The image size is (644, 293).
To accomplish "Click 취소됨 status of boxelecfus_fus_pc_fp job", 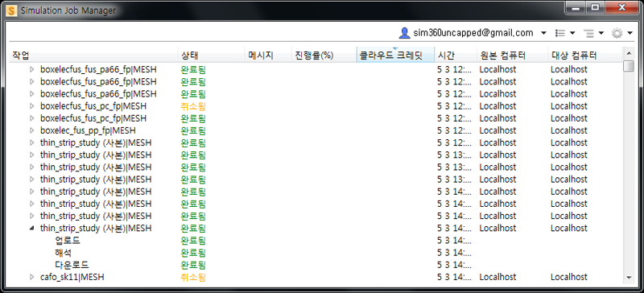I will coord(193,106).
